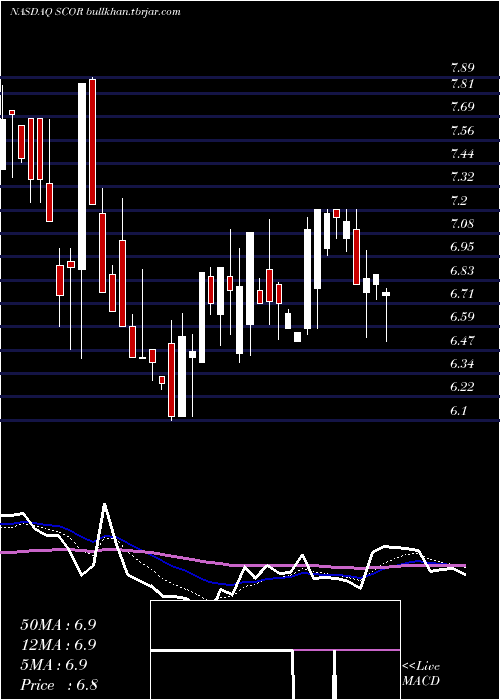
Task: Click the 6.83 price axis label
Action: pos(462,271)
